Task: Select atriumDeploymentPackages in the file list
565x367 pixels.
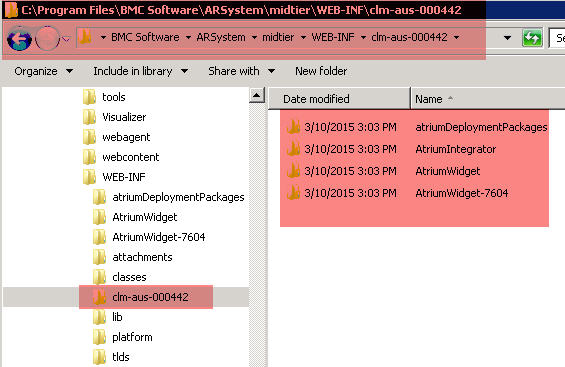Action: [481, 127]
